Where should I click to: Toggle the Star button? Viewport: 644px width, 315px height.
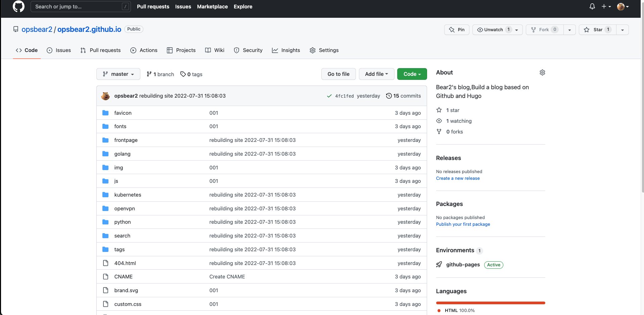coord(598,30)
